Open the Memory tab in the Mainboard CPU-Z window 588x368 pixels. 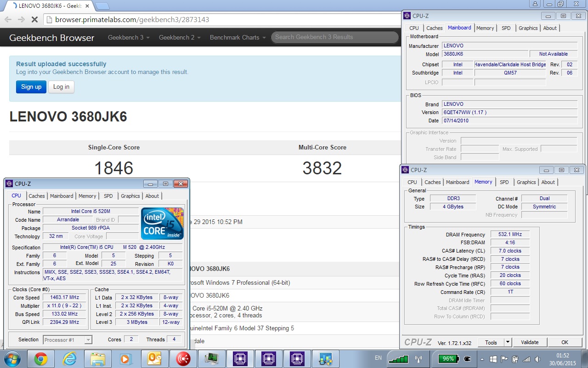click(485, 28)
